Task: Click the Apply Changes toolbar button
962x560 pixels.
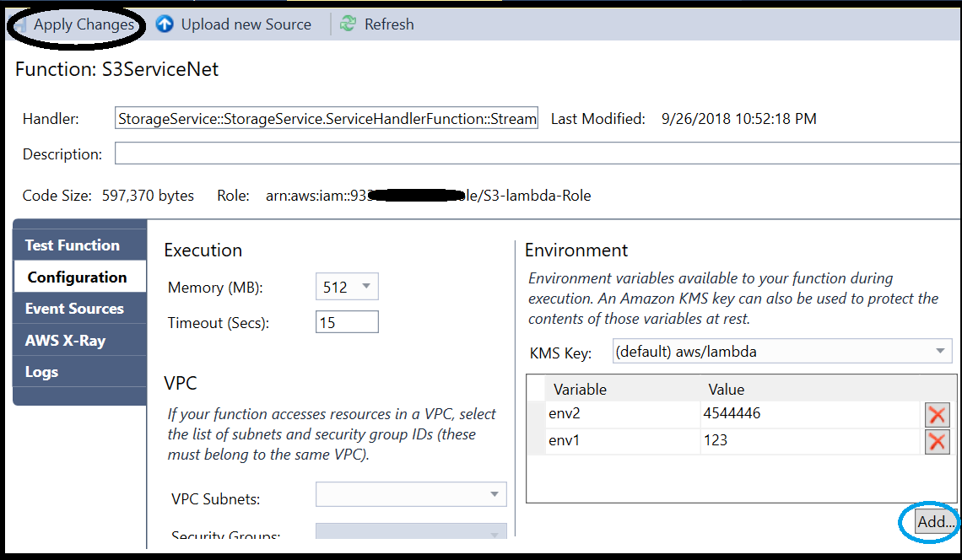Action: click(x=83, y=24)
